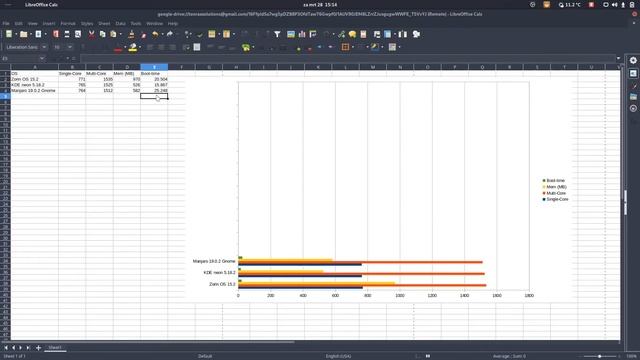
Task: Clear direct formatting
Action: 143,34
